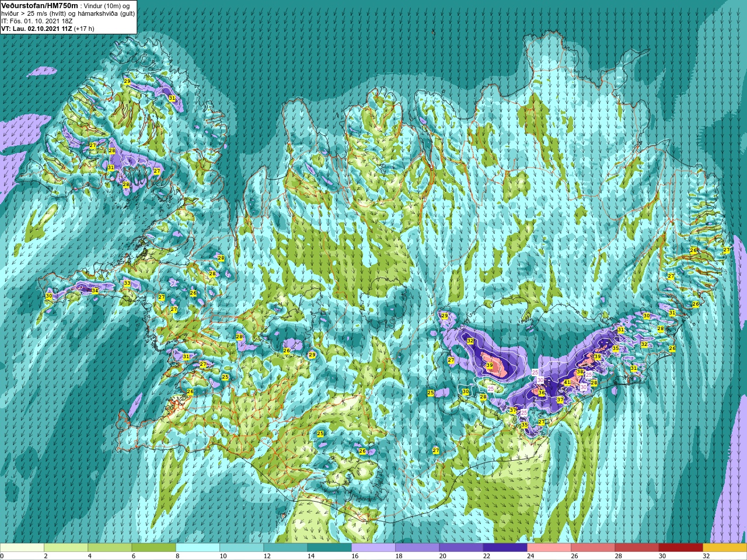The image size is (747, 560).
Task: Click the orange-yellow above-32 m/s legend swatch
Action: 725,548
